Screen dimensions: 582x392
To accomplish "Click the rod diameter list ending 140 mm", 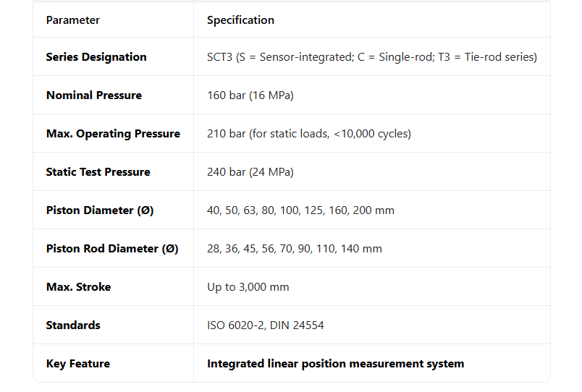I will coord(294,249).
